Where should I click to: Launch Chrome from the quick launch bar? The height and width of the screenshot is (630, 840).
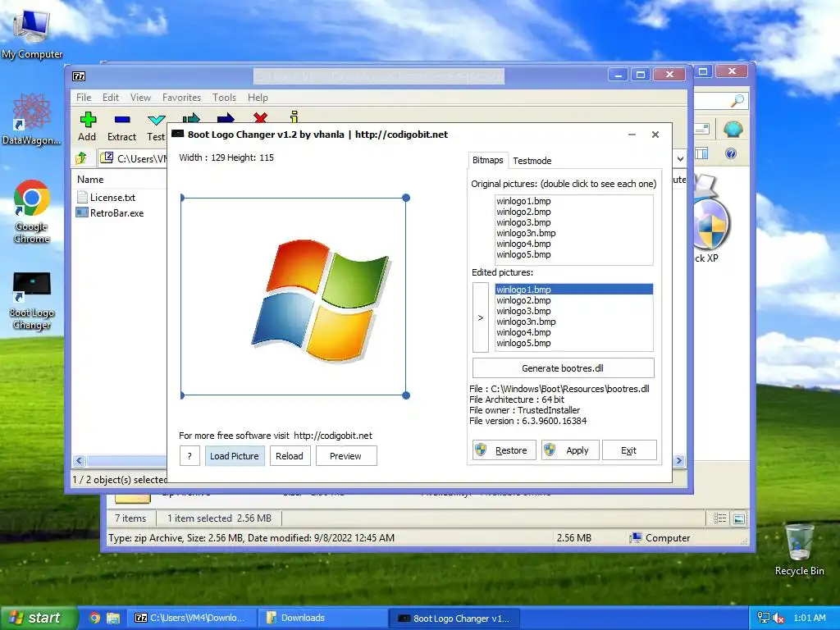tap(94, 618)
